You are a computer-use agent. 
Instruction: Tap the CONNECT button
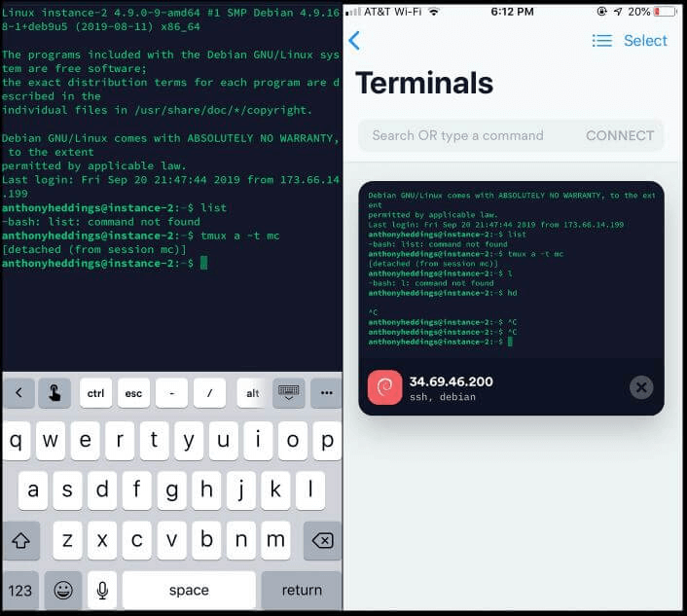[620, 135]
